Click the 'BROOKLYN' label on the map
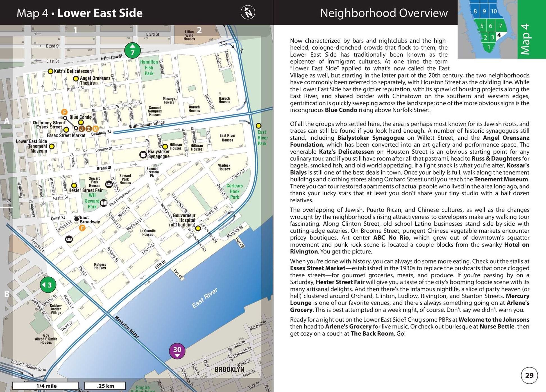Screen dimensions: 546x392 click(229, 369)
